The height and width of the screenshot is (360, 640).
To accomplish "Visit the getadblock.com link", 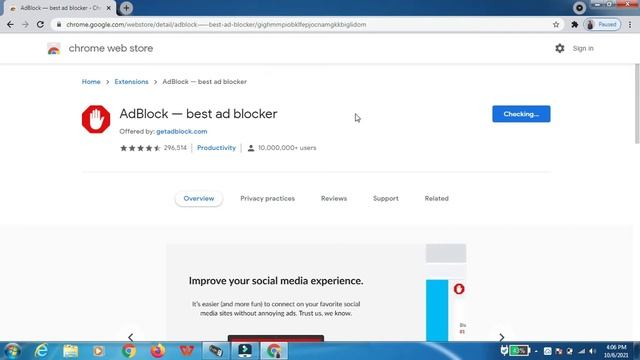I will (182, 131).
